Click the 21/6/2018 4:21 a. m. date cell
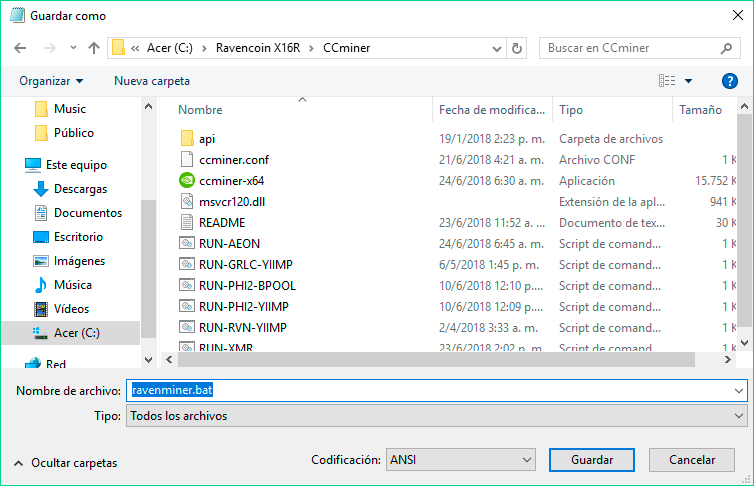Image resolution: width=754 pixels, height=486 pixels. click(491, 160)
